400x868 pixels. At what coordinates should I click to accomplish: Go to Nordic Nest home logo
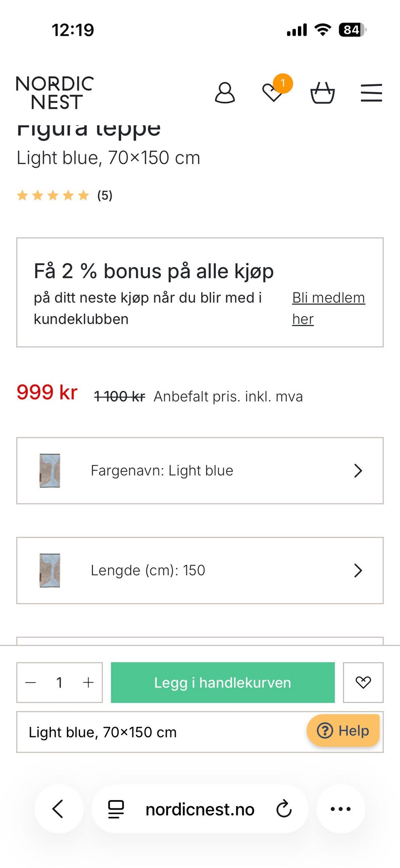(x=55, y=93)
